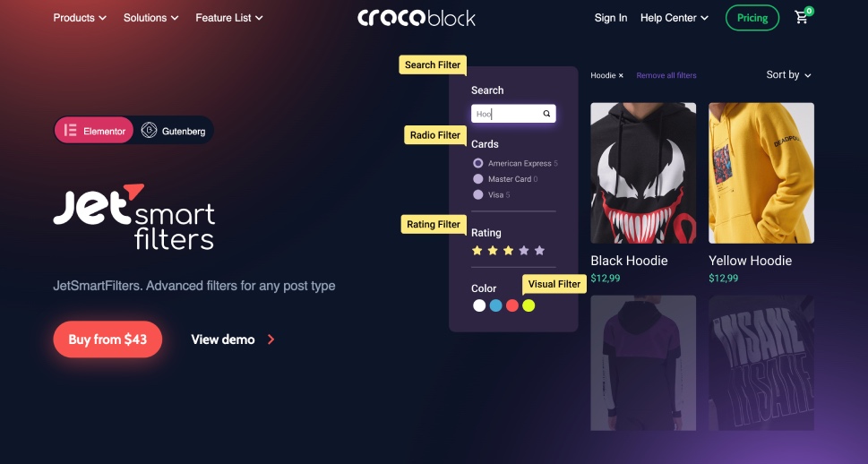
Task: Select the American Express radio option
Action: click(477, 163)
